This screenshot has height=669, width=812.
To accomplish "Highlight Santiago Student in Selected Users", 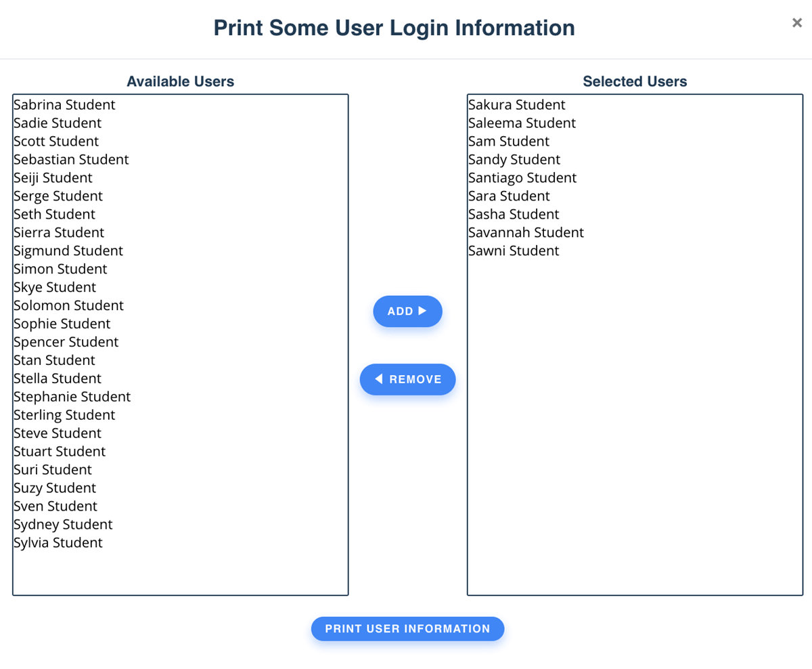I will [x=635, y=178].
